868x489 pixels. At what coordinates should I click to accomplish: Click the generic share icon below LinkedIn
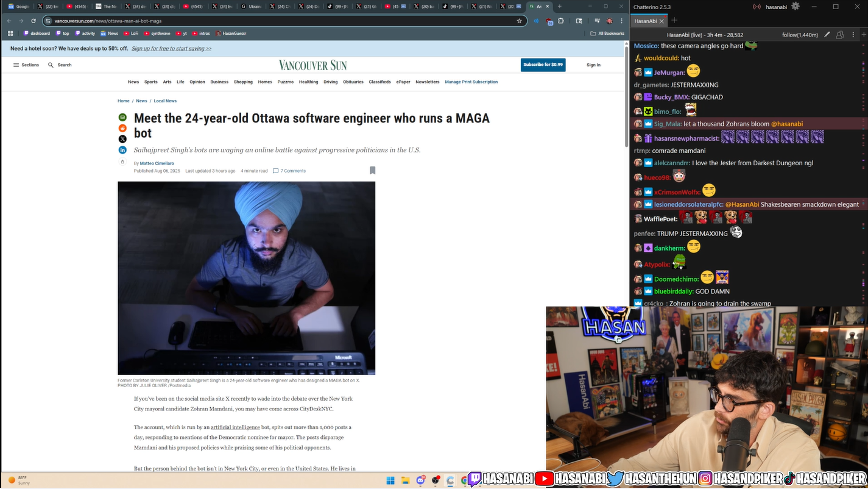122,162
